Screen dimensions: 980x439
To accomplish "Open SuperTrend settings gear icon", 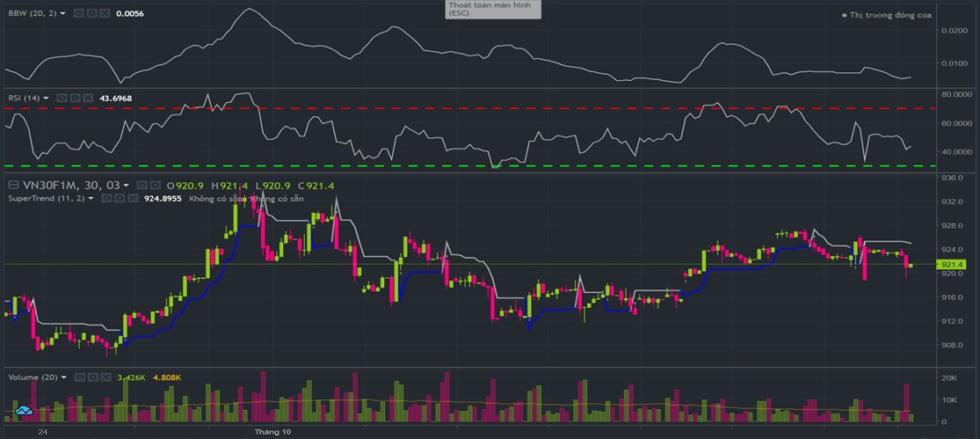I will click(119, 199).
